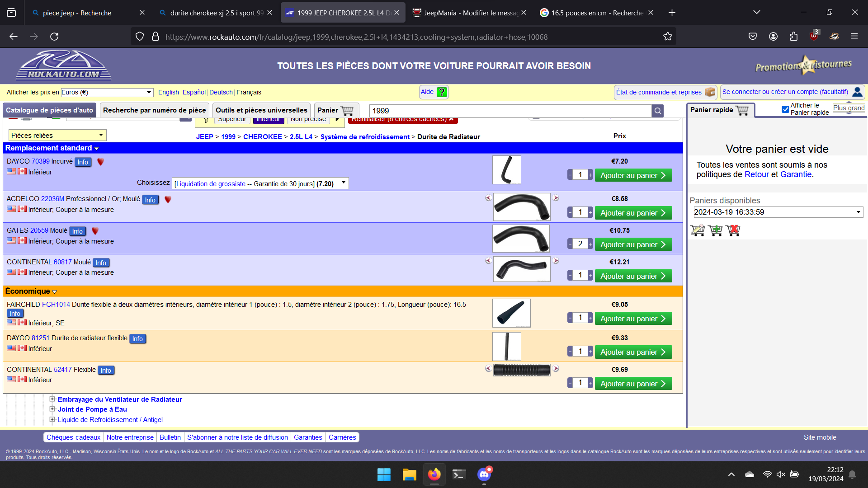Show previous image for CONTINENTAL 60817 hose
This screenshot has width=868, height=488.
[x=488, y=261]
